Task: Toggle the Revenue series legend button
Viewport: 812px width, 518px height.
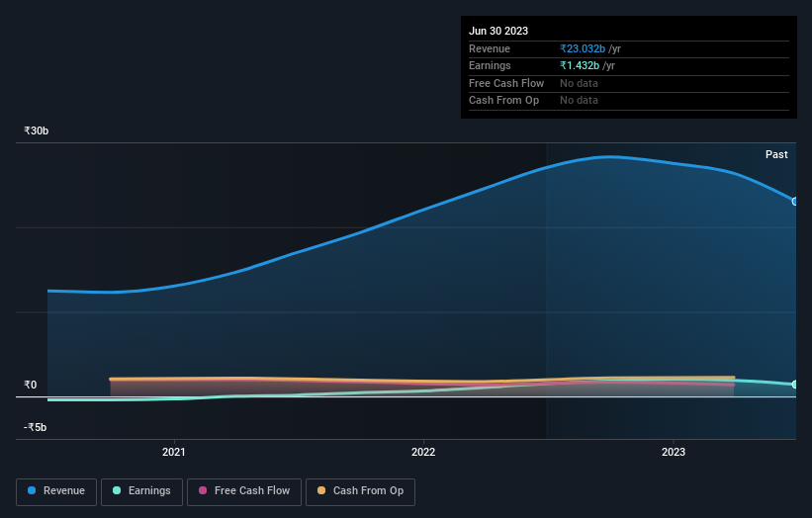Action: [x=56, y=491]
